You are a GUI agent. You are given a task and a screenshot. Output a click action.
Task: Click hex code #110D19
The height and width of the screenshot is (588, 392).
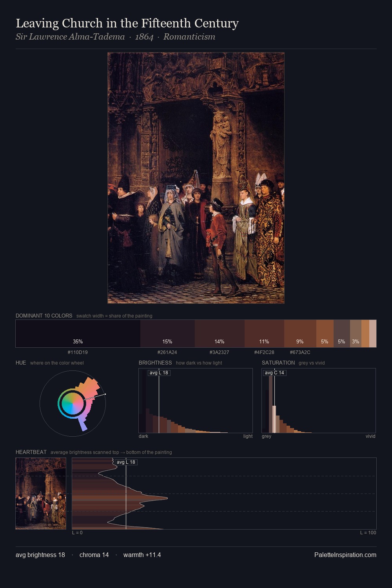78,352
